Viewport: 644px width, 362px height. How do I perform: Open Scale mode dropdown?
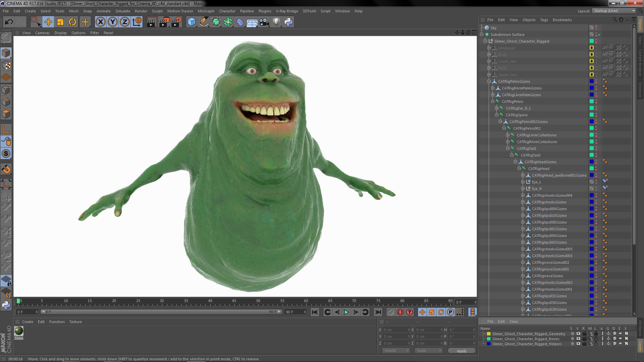pyautogui.click(x=429, y=351)
